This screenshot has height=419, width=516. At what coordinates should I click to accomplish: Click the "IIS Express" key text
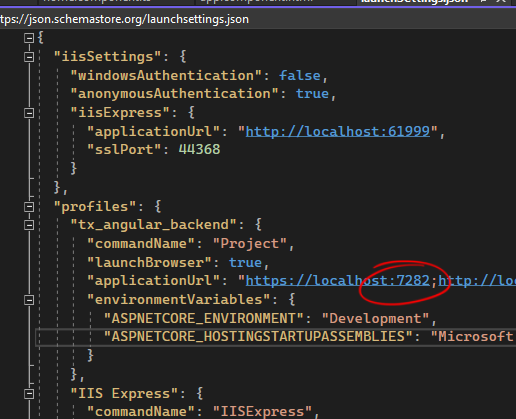point(124,394)
